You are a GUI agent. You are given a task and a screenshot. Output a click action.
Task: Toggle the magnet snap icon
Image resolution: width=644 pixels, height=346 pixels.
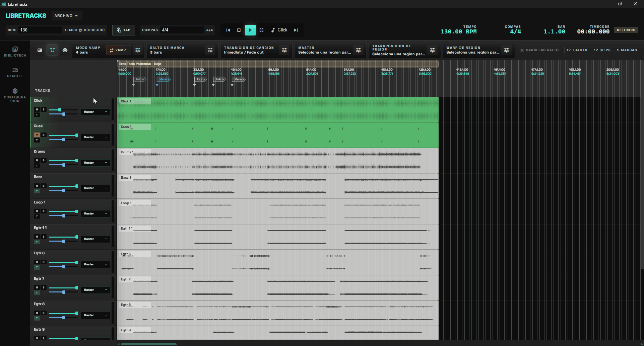[x=52, y=50]
